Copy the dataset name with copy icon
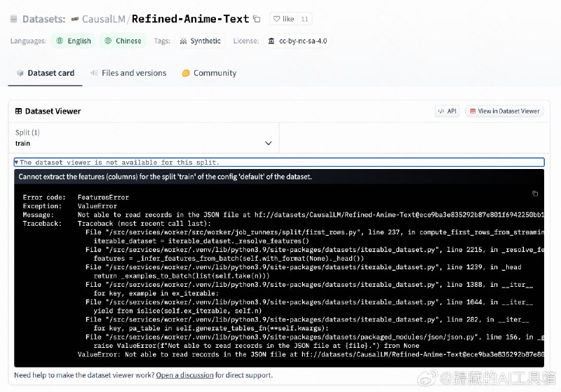The image size is (561, 392). (257, 19)
